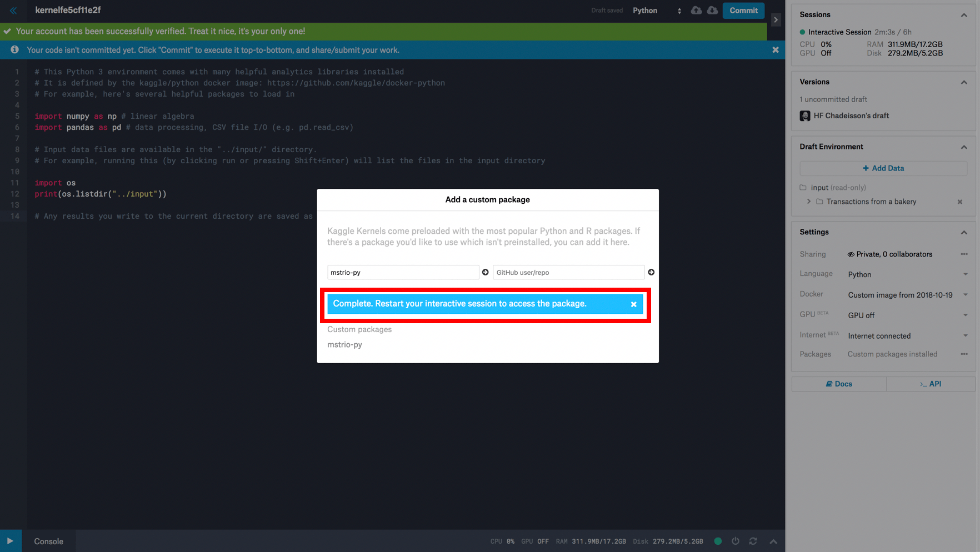
Task: Remove the Transactions from a bakery dataset
Action: click(x=959, y=202)
